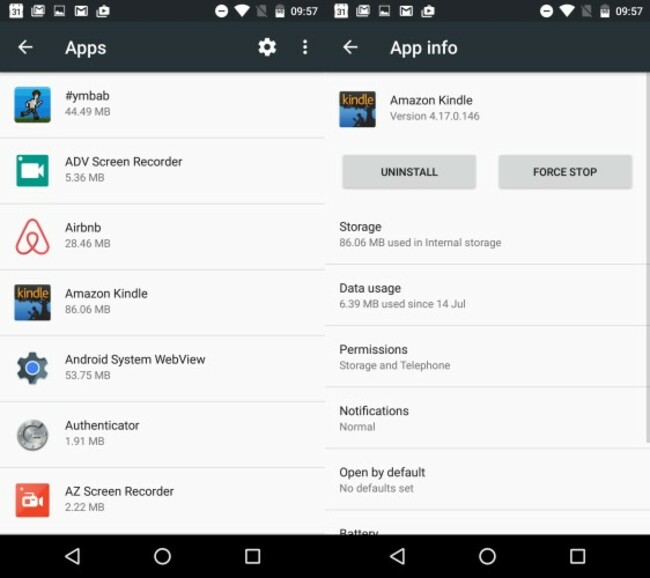Go back from App info screen
Image resolution: width=650 pixels, height=578 pixels.
pos(350,47)
